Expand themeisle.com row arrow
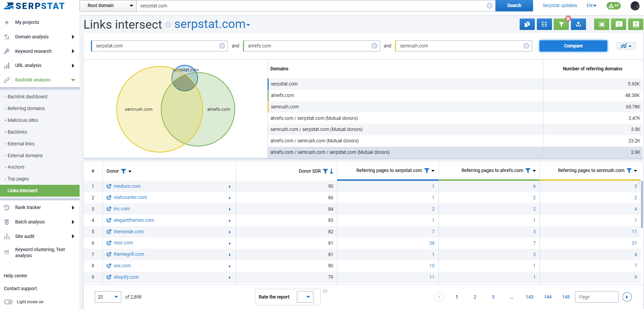 click(230, 232)
